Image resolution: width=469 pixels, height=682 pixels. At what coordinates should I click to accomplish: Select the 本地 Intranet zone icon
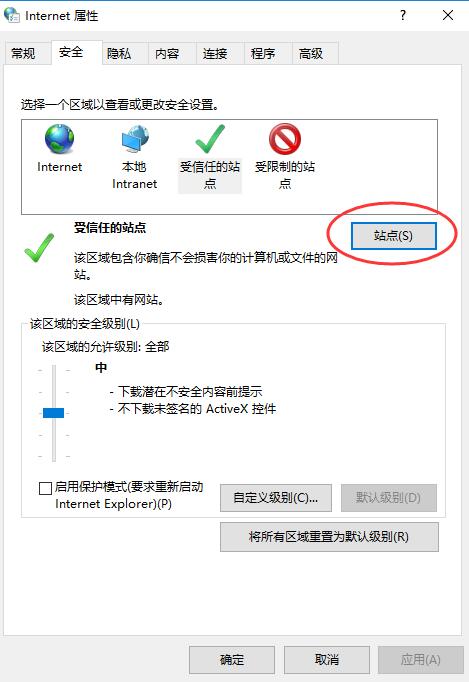tap(135, 139)
